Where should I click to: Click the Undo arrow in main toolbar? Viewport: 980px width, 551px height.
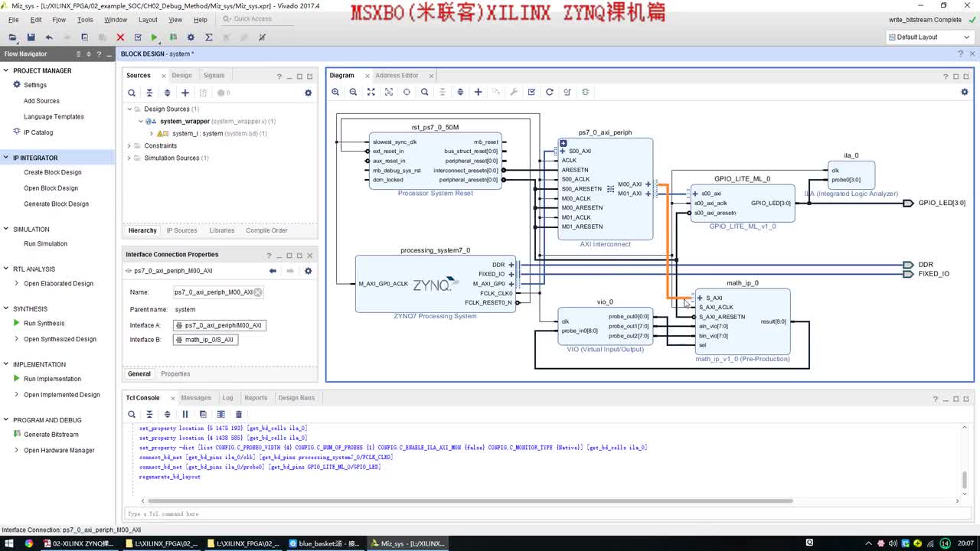point(49,37)
